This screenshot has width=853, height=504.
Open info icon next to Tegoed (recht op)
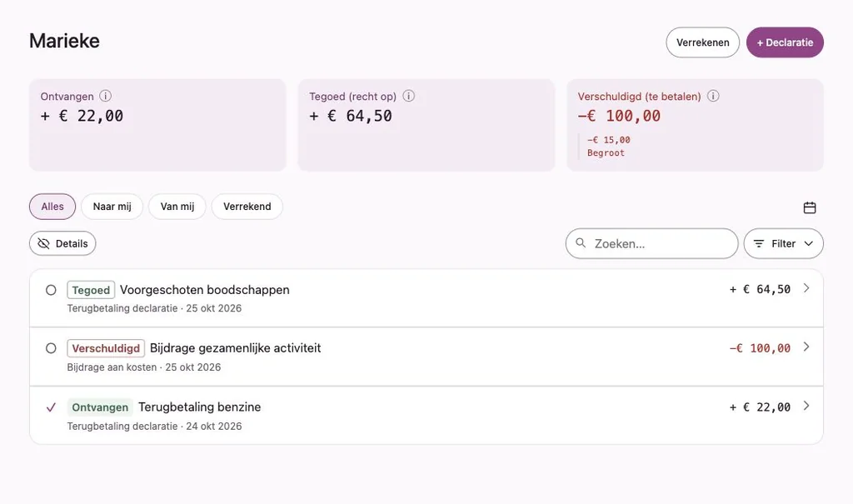click(408, 97)
